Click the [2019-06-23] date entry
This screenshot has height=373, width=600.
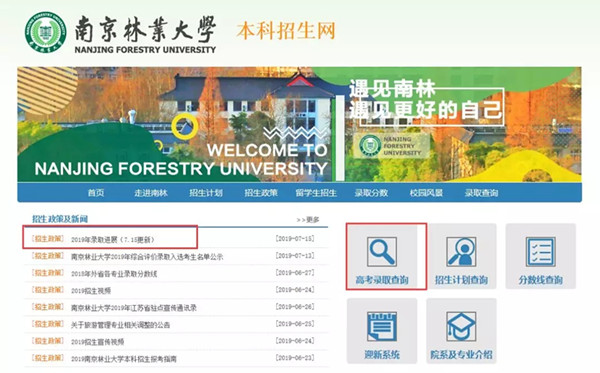coord(295,358)
